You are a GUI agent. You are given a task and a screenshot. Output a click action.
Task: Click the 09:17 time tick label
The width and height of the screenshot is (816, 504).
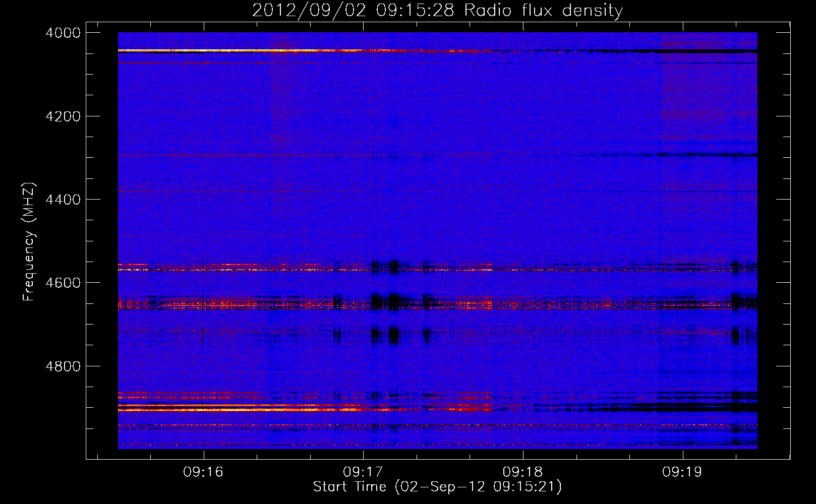click(x=363, y=472)
